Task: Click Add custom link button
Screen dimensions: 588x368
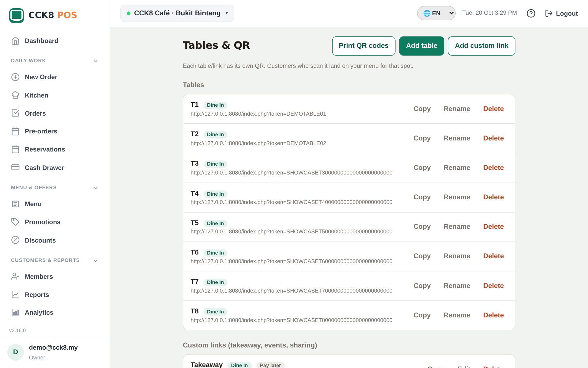Action: [x=481, y=46]
